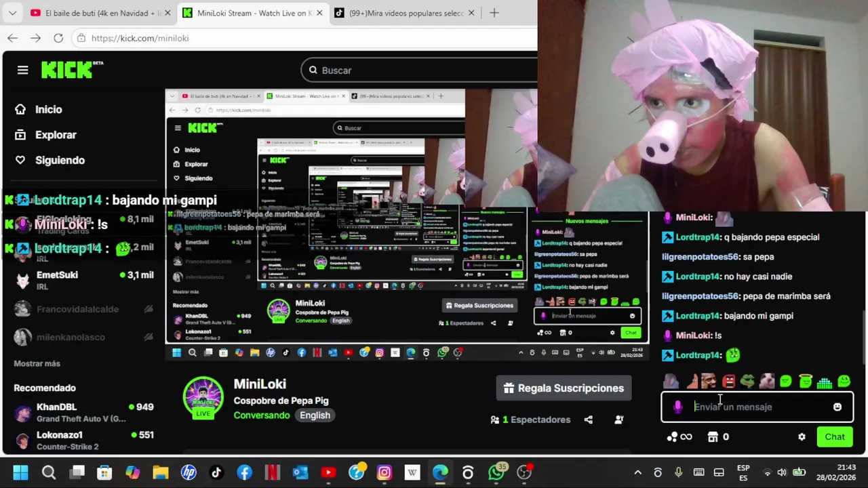868x488 pixels.
Task: Open the Conversando category link
Action: [261, 415]
